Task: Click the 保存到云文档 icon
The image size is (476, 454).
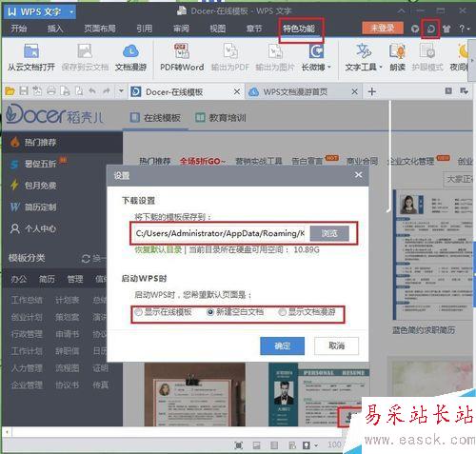Action: (x=85, y=50)
